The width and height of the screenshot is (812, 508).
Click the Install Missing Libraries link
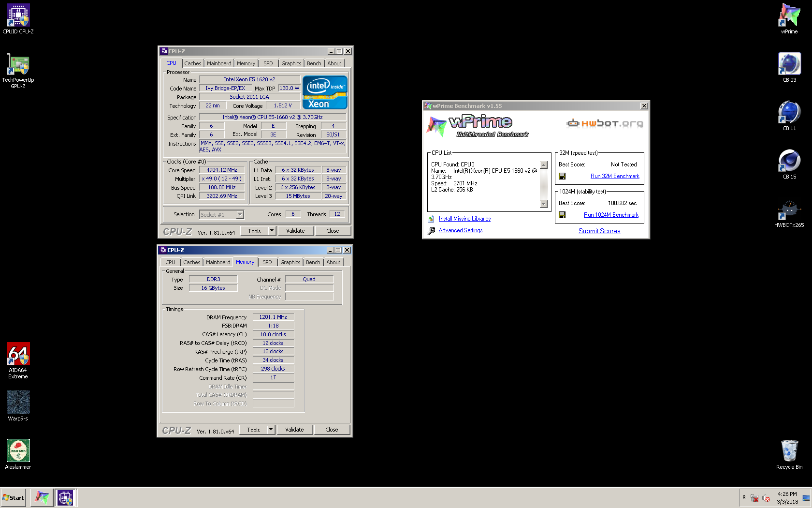[x=464, y=219]
